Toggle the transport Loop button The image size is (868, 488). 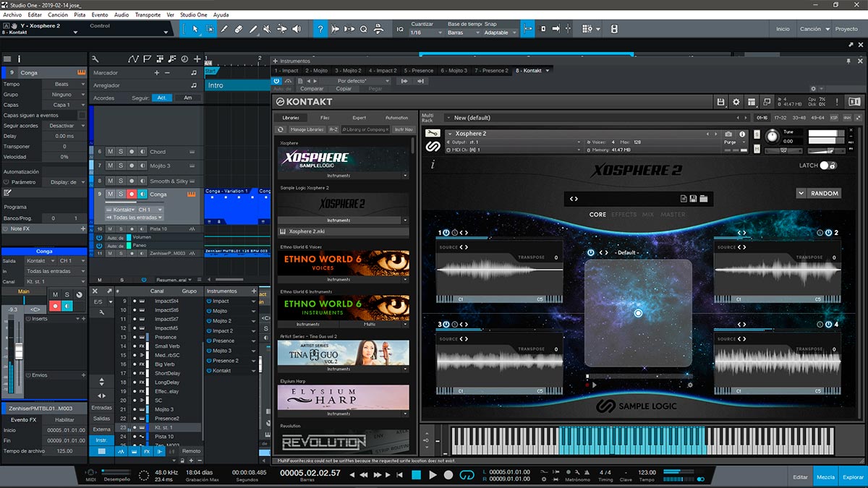click(x=467, y=475)
